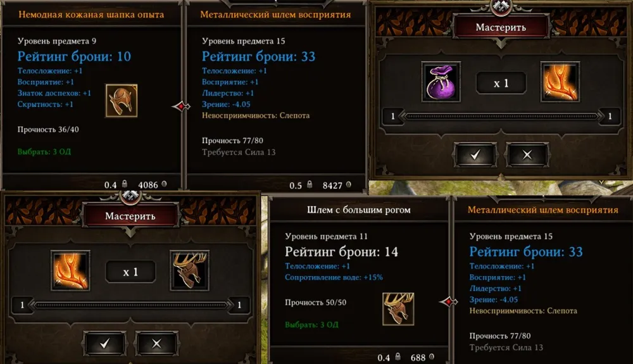Screen dimensions: 633x364
Task: Click the quantity slider in upper crafting panel
Action: (501, 116)
